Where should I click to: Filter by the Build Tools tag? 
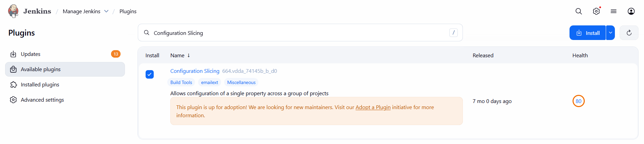pyautogui.click(x=181, y=82)
